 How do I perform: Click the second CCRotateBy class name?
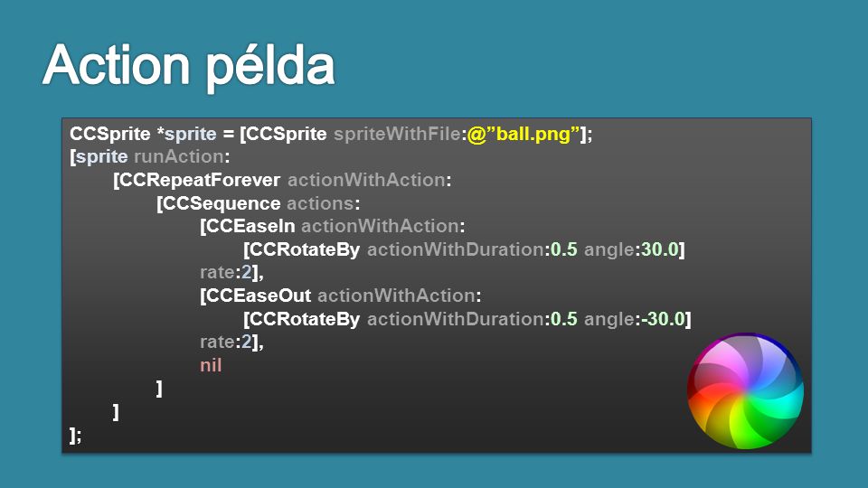tap(305, 319)
